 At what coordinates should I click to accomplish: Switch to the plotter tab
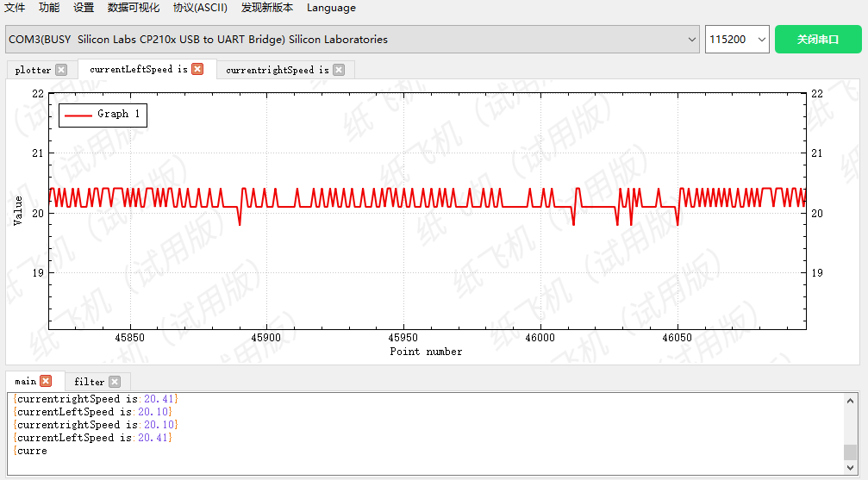click(x=33, y=70)
